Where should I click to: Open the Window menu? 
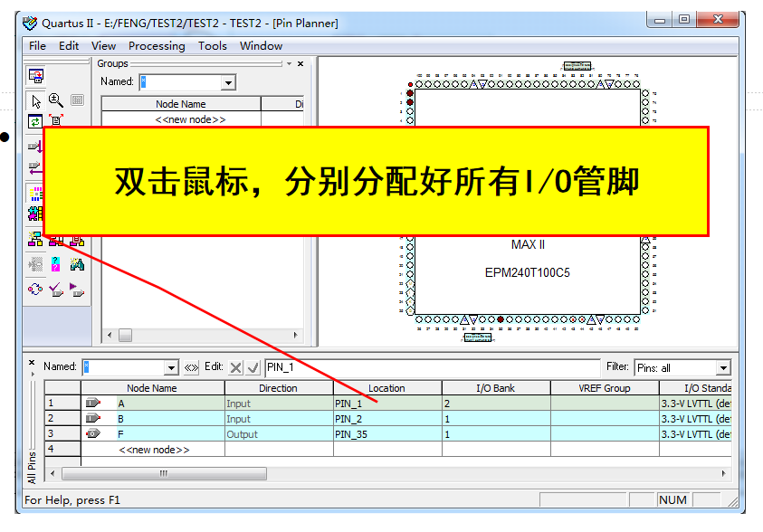261,46
